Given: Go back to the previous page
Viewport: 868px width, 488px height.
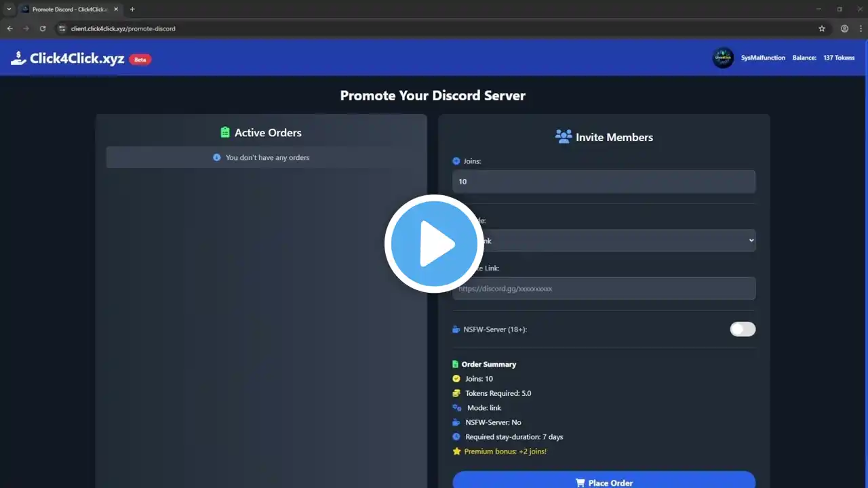Looking at the screenshot, I should [x=9, y=28].
